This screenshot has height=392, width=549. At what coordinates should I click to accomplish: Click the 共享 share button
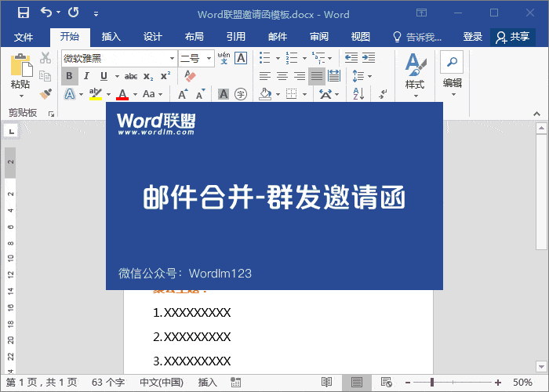tap(513, 37)
